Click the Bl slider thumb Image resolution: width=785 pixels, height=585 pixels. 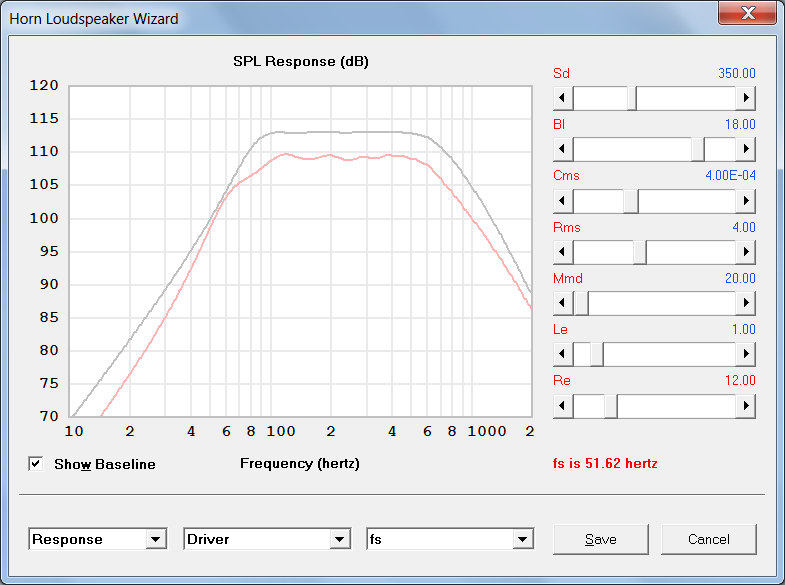click(x=698, y=149)
